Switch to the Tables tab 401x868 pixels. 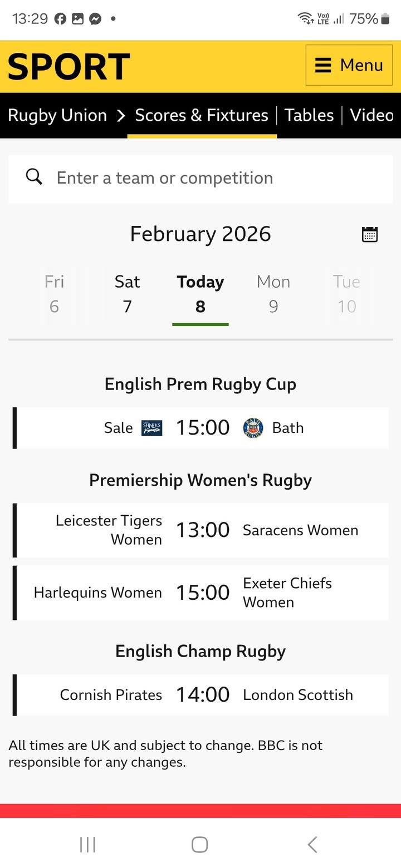point(309,115)
